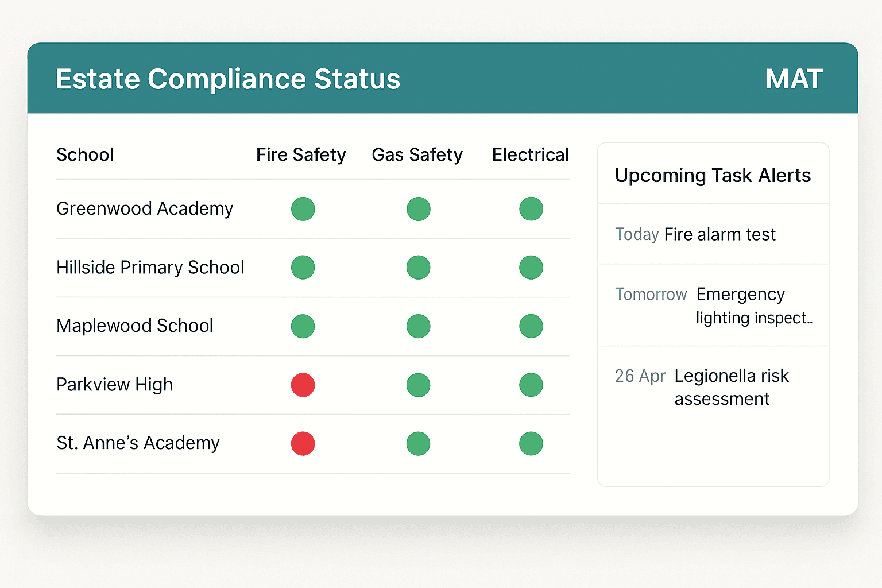
Task: Click the MAT label in header
Action: click(x=794, y=79)
